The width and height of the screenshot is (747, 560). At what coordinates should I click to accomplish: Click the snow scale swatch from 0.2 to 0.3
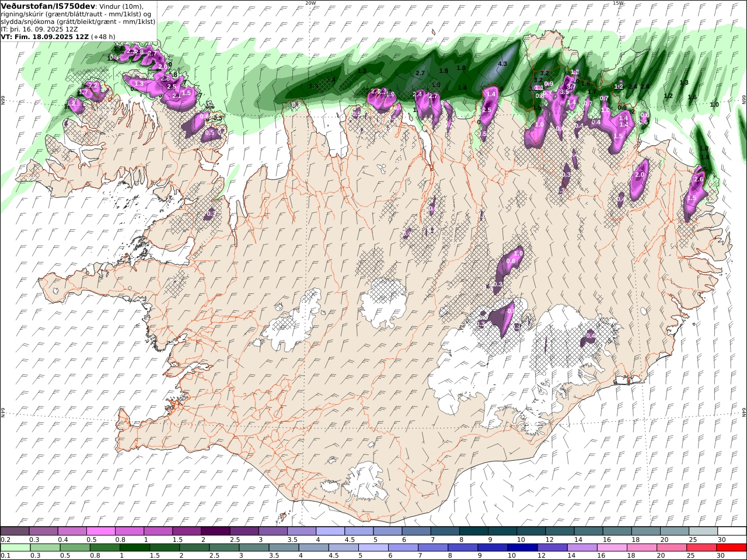pos(15,531)
